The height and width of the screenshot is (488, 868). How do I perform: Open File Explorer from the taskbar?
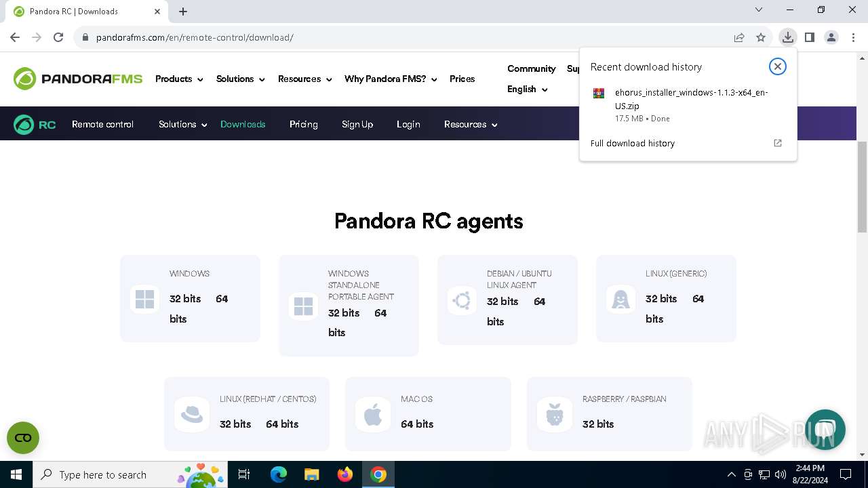pyautogui.click(x=312, y=474)
